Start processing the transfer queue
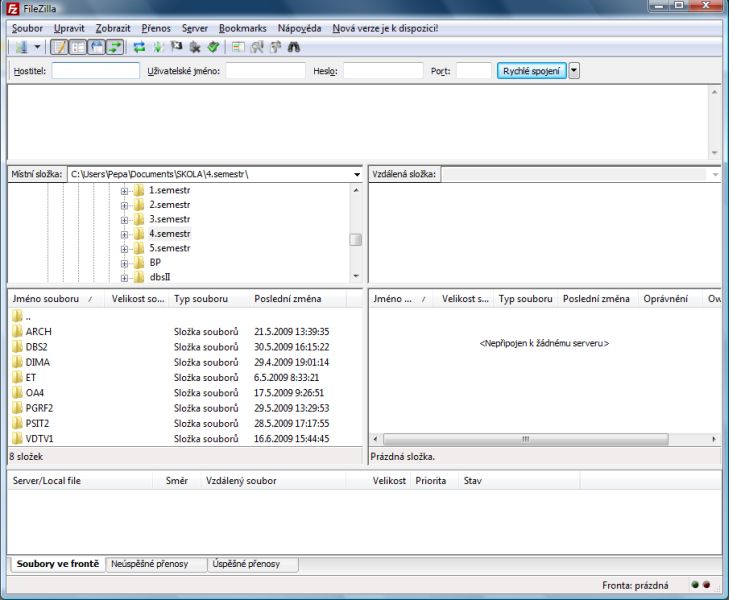Screen dimensions: 729x600 tap(158, 47)
